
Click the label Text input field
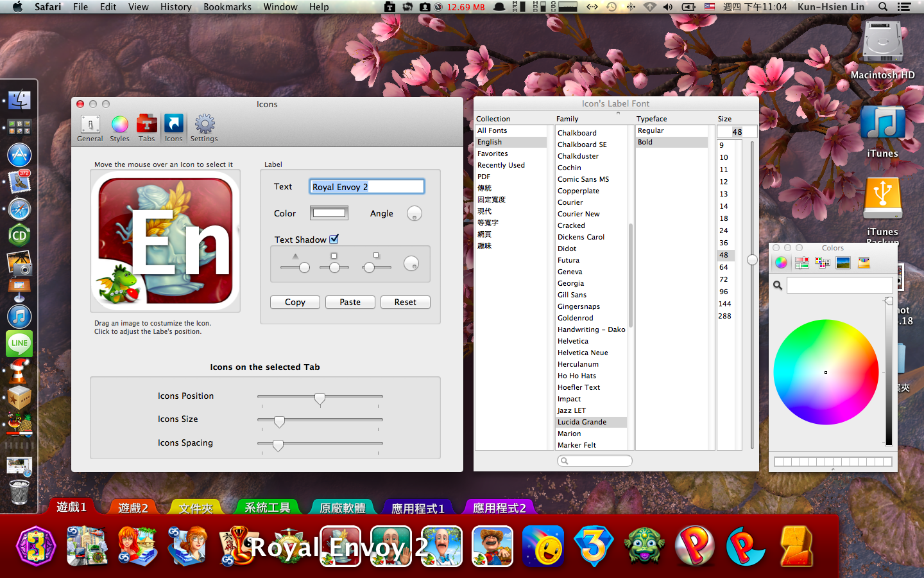[366, 186]
